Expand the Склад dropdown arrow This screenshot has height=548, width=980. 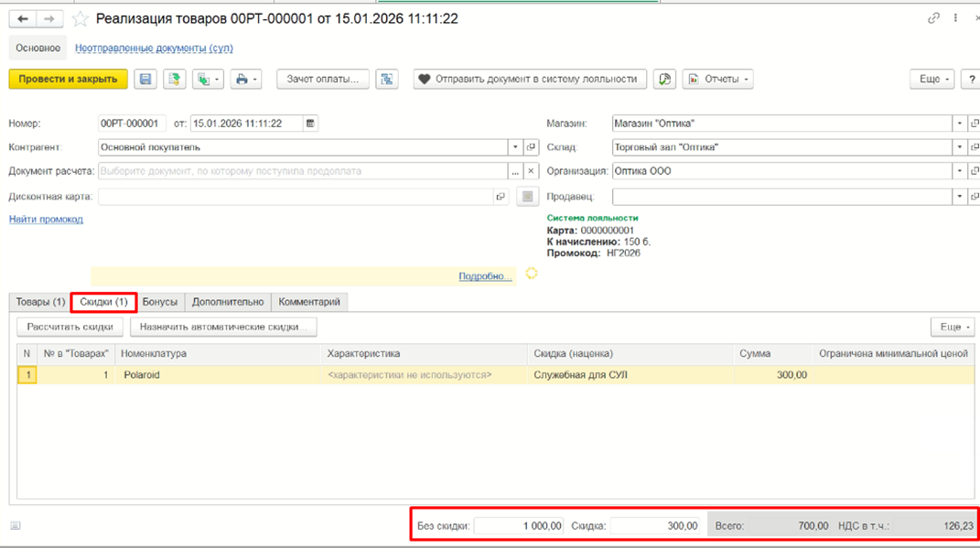[959, 147]
